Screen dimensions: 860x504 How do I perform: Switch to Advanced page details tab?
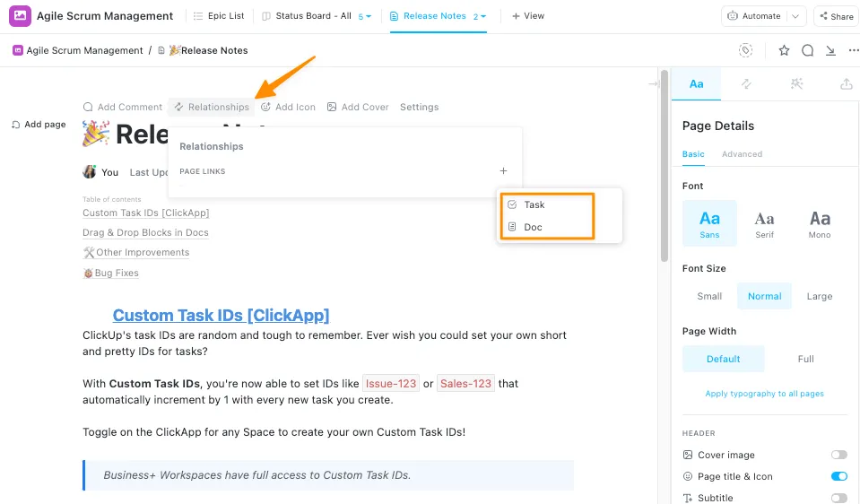tap(743, 154)
